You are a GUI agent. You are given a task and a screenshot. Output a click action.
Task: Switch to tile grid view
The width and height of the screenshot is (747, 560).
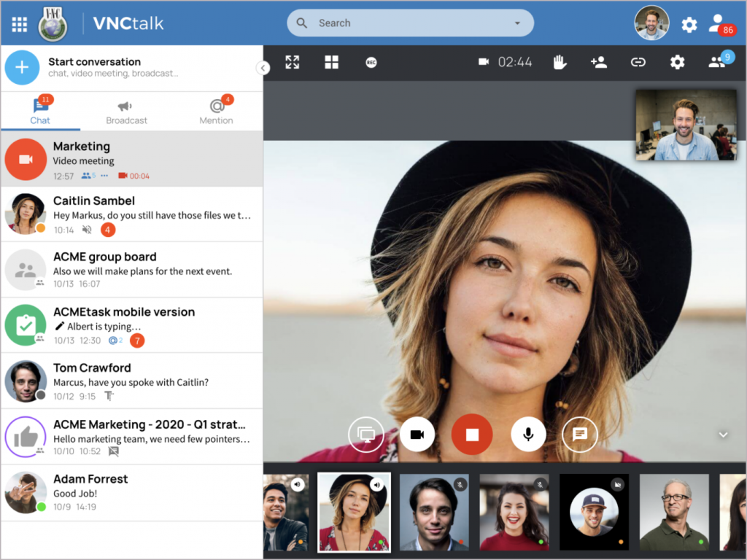click(332, 62)
